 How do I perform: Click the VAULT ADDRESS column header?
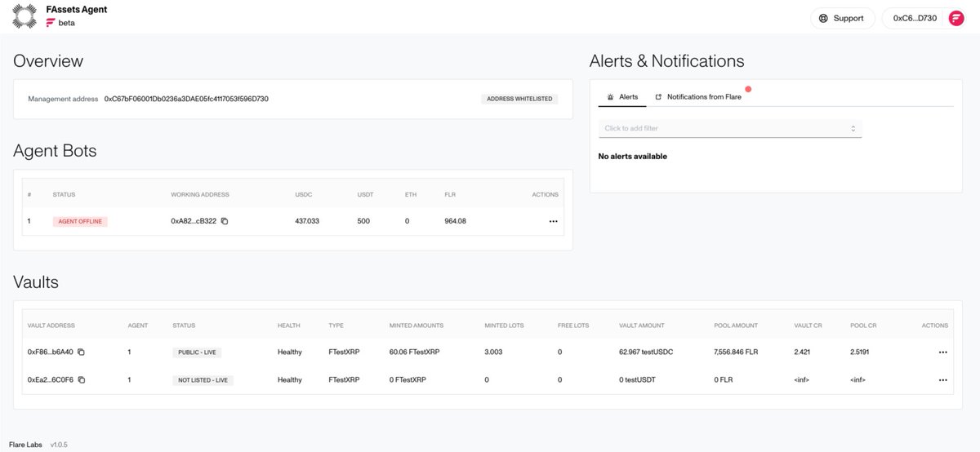pyautogui.click(x=51, y=326)
